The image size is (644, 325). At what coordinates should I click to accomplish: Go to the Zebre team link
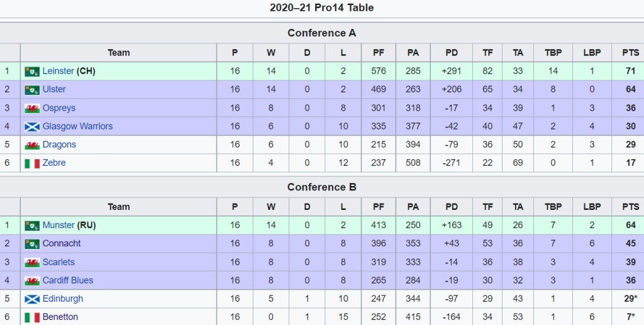[x=54, y=163]
